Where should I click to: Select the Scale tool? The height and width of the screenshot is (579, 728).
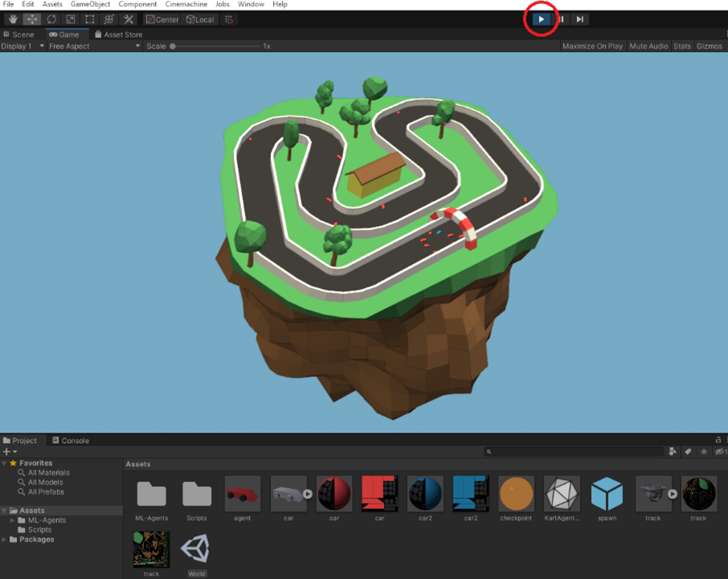70,19
